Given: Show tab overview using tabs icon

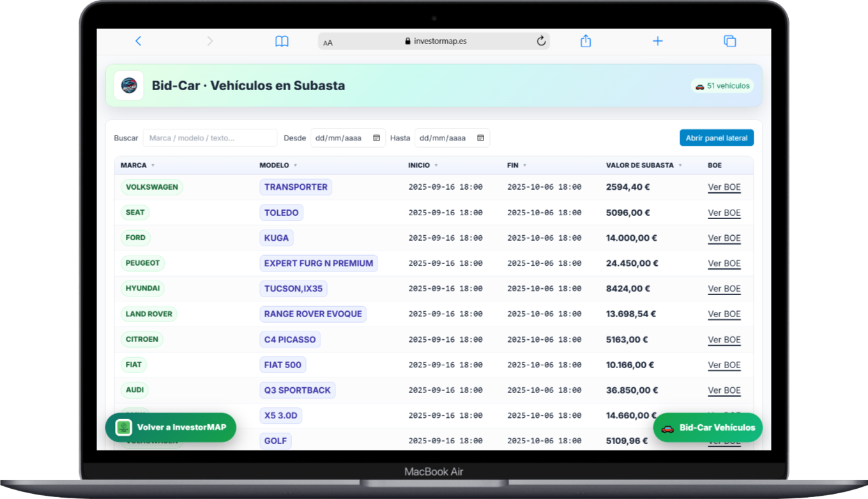Looking at the screenshot, I should pos(729,41).
